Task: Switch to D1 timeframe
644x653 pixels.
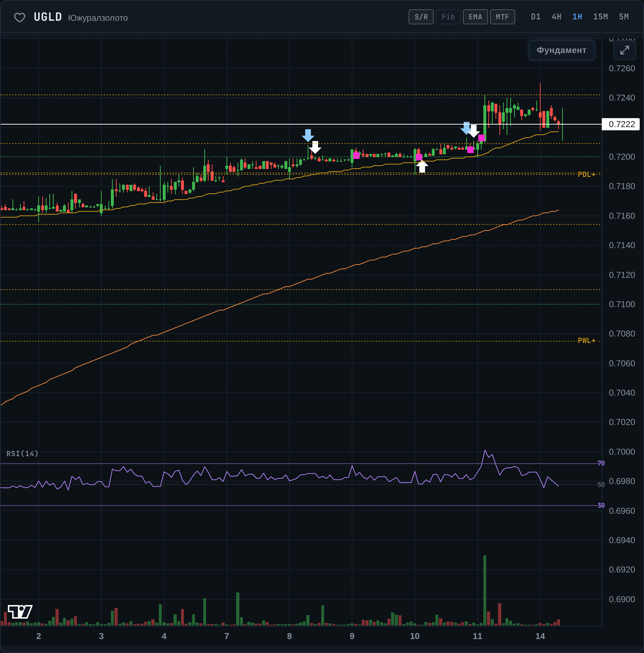Action: [536, 17]
